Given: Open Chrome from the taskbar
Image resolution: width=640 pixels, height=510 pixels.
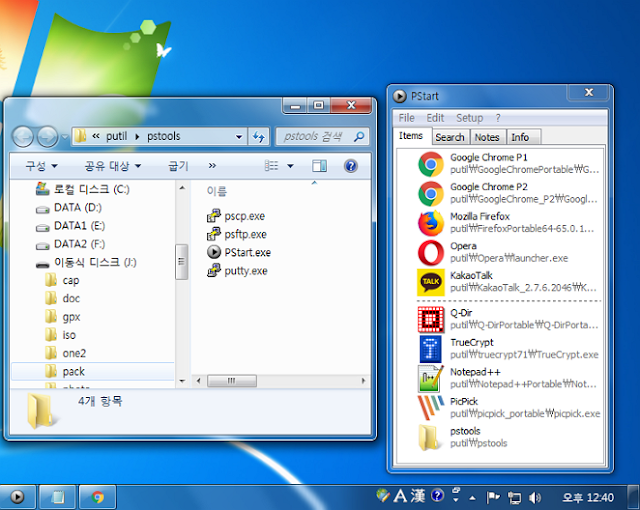Looking at the screenshot, I should [x=98, y=497].
